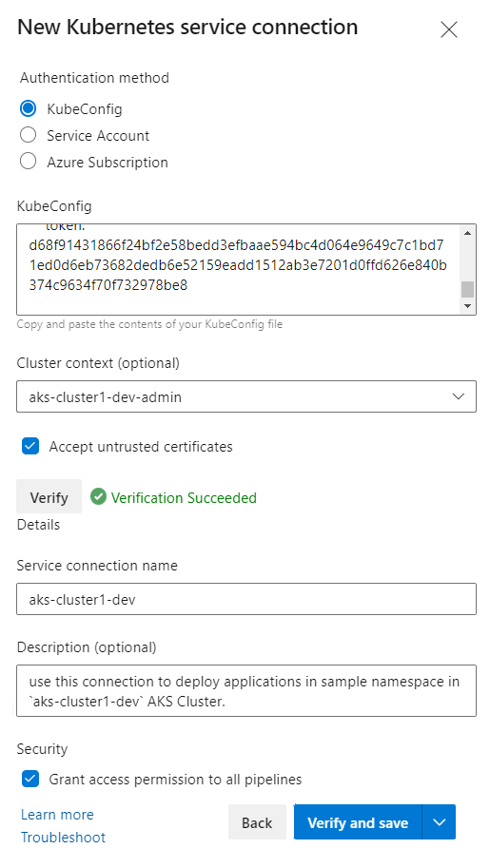Choose Azure Subscription authentication method

point(28,162)
